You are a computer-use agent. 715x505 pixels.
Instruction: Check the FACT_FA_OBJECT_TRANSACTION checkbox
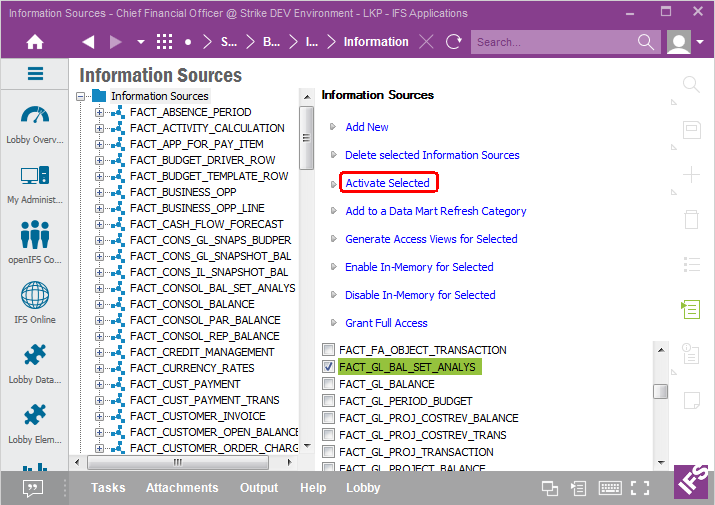point(328,350)
